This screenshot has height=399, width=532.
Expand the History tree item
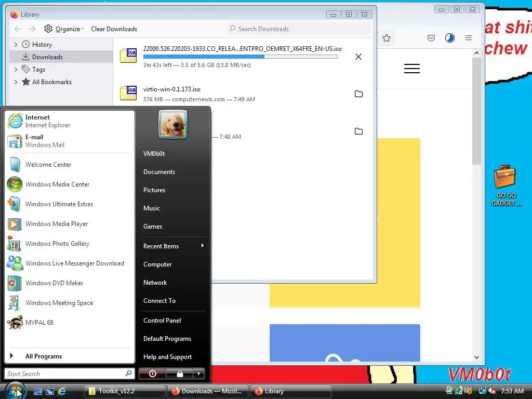coord(16,45)
